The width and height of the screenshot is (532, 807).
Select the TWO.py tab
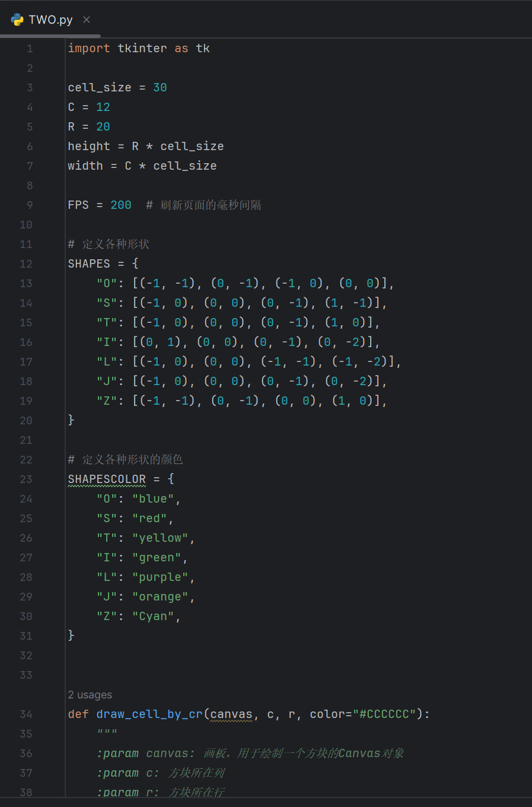[x=50, y=20]
